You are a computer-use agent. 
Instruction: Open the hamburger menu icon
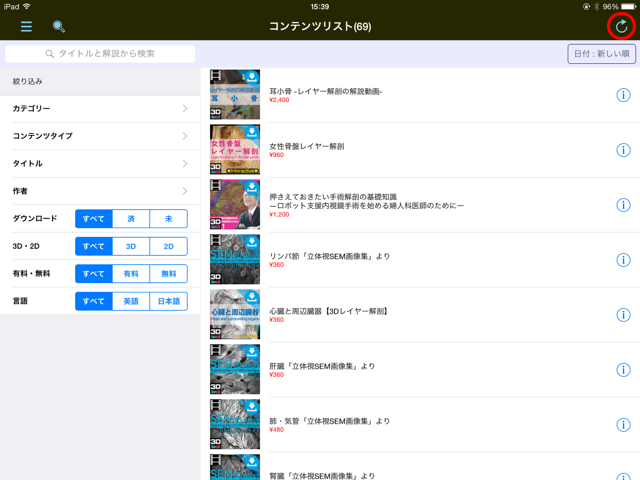(26, 26)
